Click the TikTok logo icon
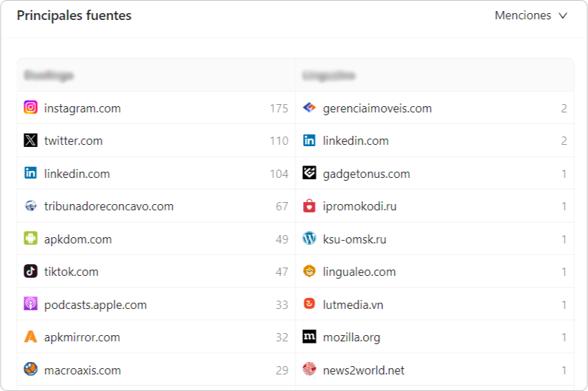588x391 pixels. coord(30,271)
